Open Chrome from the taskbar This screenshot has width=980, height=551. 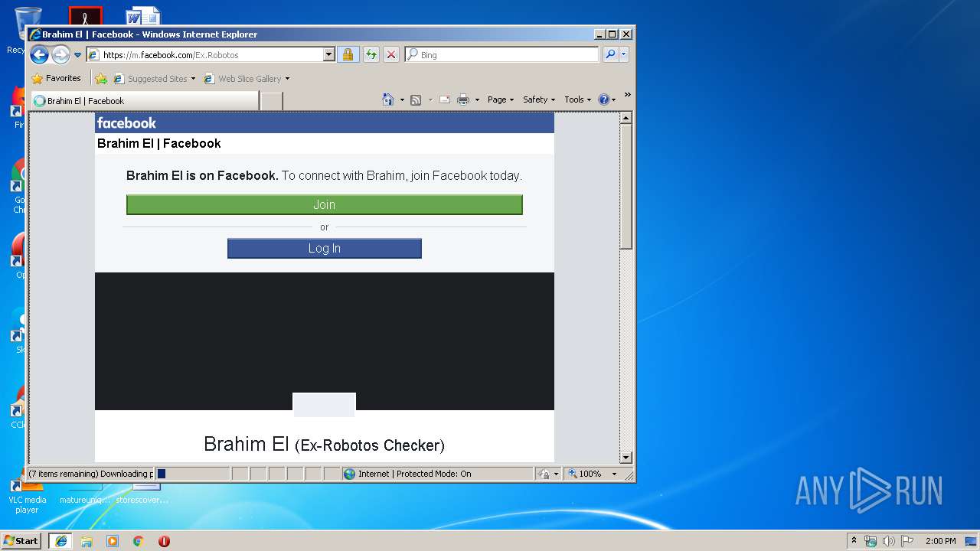139,541
